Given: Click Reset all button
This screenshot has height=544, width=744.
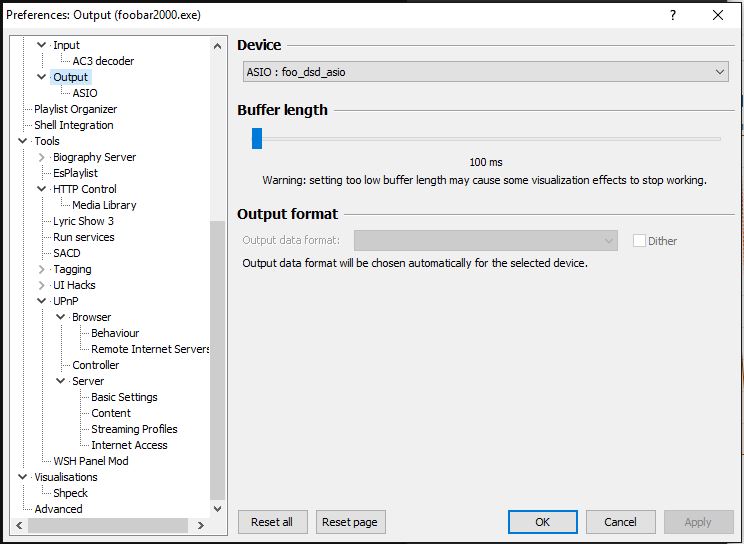Looking at the screenshot, I should point(272,522).
